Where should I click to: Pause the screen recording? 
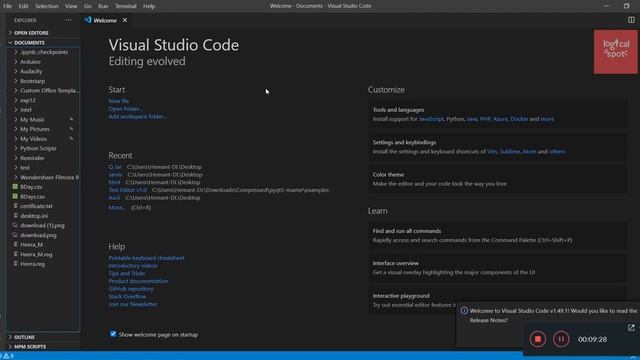tap(561, 339)
